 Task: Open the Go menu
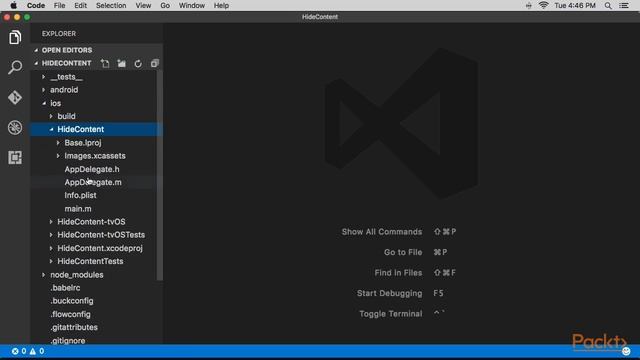click(165, 5)
